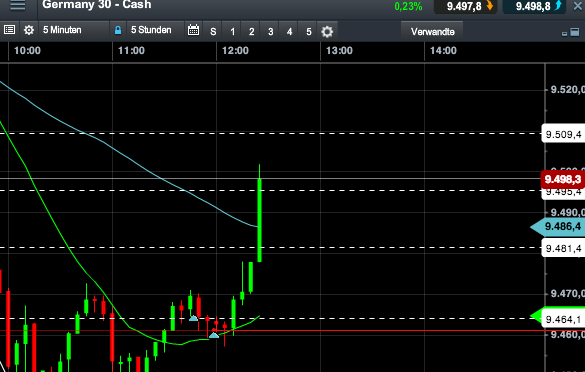Click the 9.520,0 price axis label

(567, 90)
